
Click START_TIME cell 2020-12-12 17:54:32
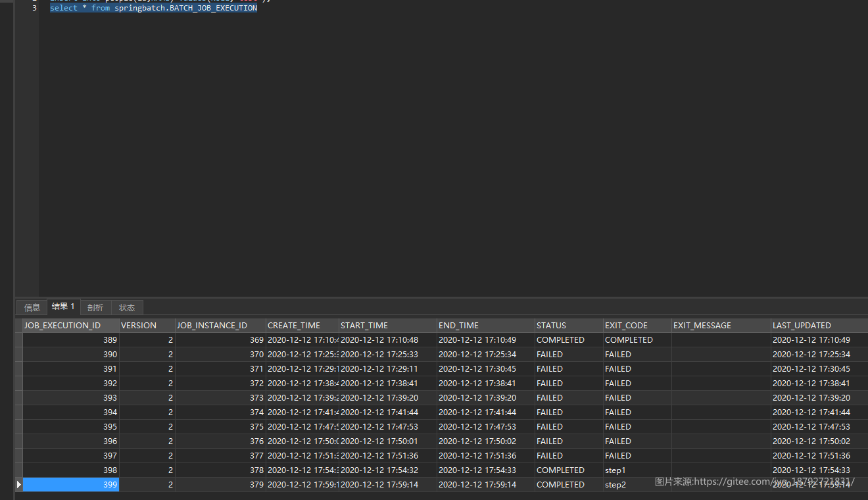(x=388, y=470)
